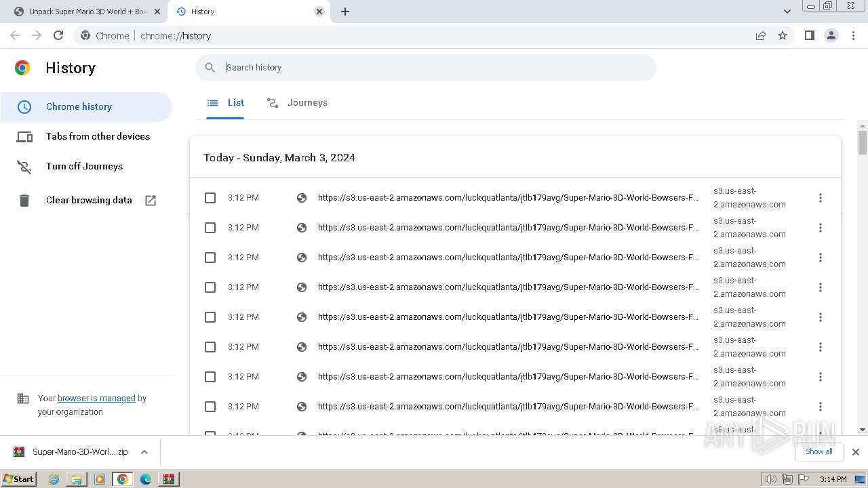
Task: Open the Chrome profile avatar menu
Action: tap(831, 35)
